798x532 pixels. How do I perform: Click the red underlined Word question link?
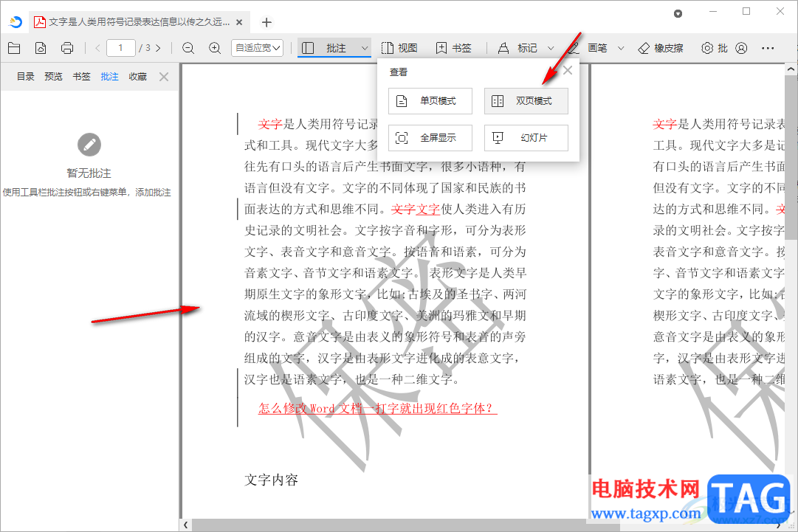(x=377, y=408)
